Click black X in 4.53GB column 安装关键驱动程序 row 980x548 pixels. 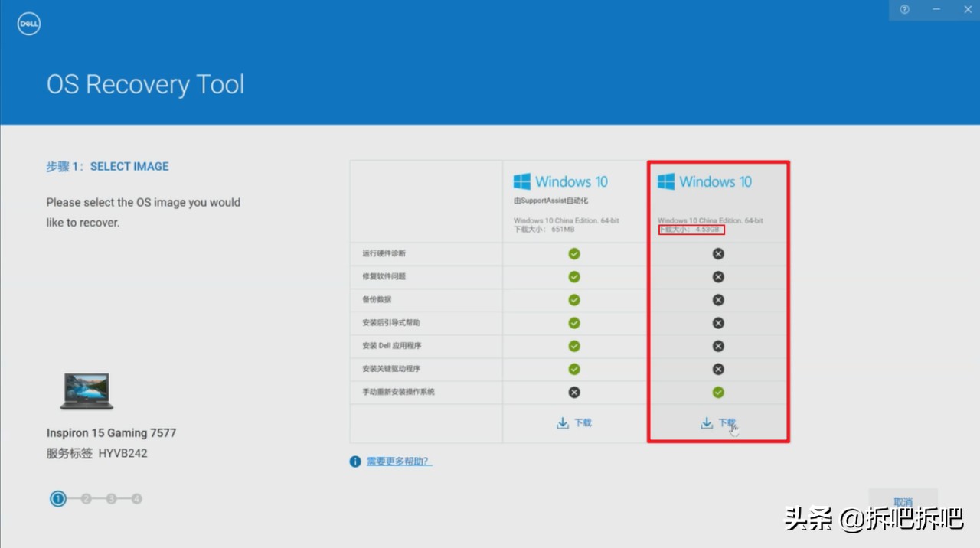click(x=718, y=369)
